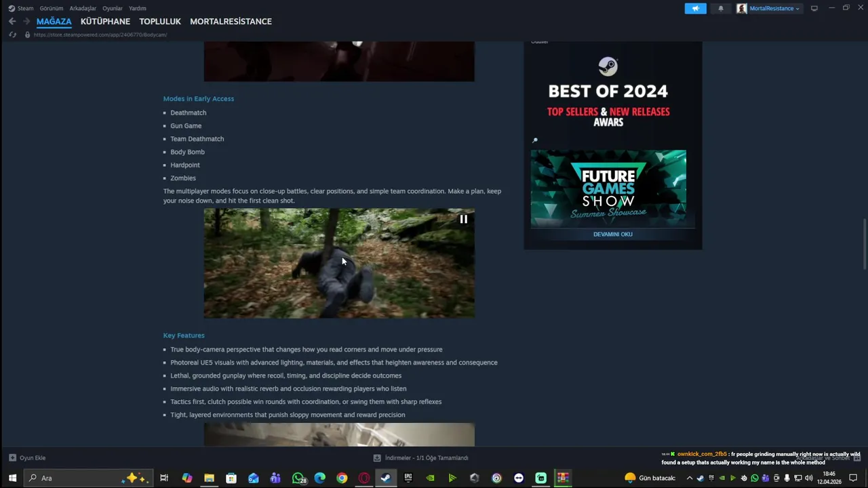The image size is (868, 488).
Task: Switch to the TOPLULUK tab
Action: coord(160,22)
